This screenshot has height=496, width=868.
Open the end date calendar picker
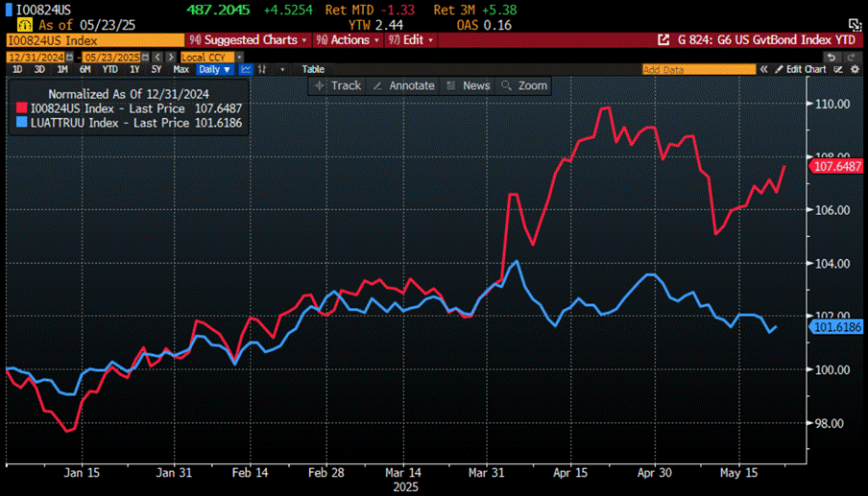[x=145, y=57]
